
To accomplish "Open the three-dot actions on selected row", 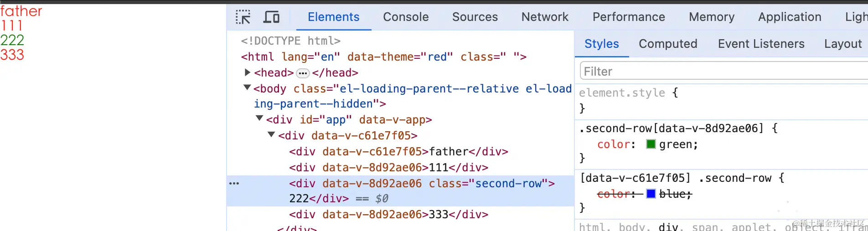I will click(x=234, y=184).
